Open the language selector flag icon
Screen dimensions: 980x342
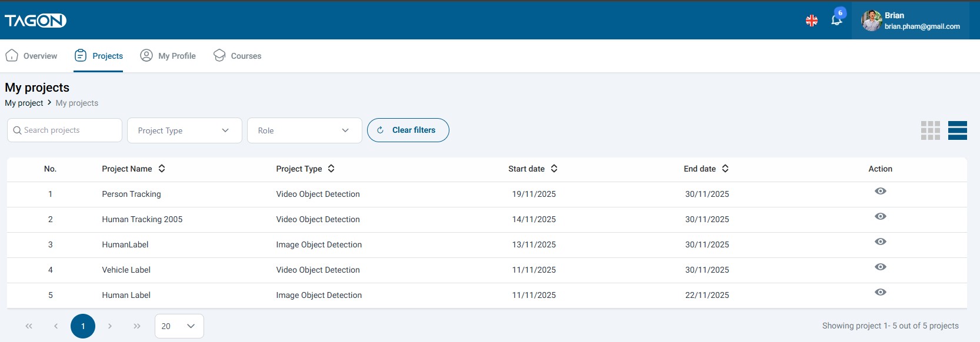click(x=812, y=21)
